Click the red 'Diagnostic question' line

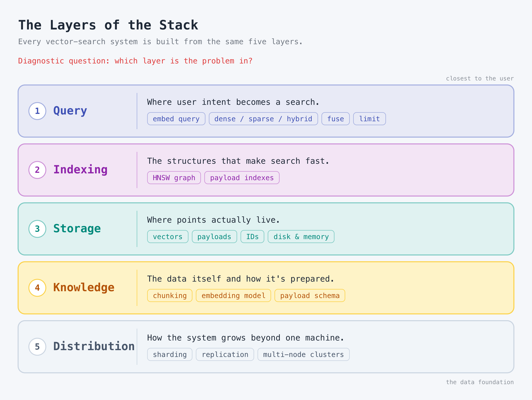pos(135,61)
